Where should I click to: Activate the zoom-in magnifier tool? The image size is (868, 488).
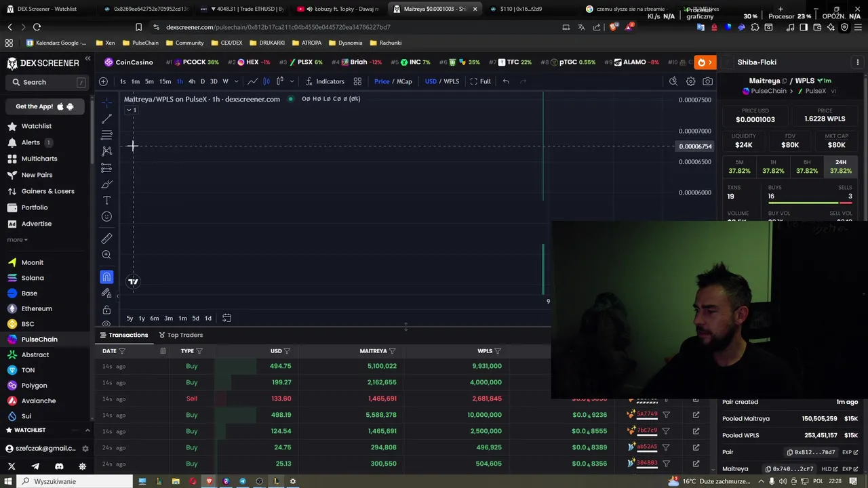(106, 255)
